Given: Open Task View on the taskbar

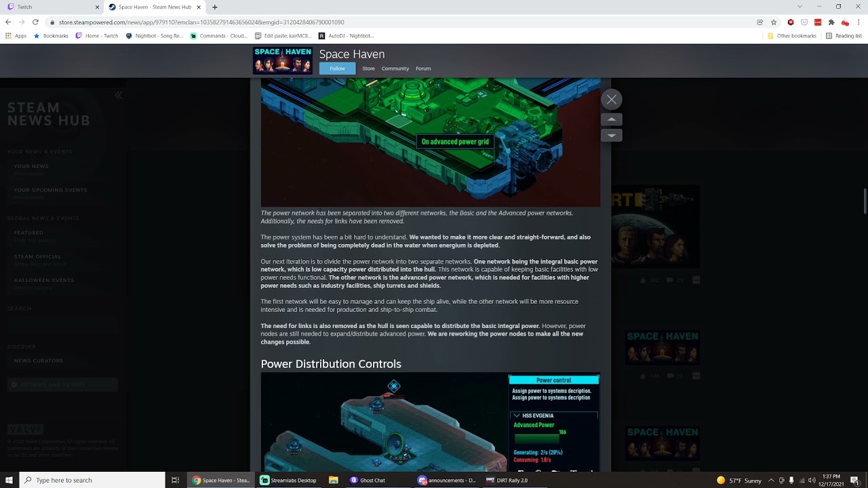Looking at the screenshot, I should [x=175, y=480].
